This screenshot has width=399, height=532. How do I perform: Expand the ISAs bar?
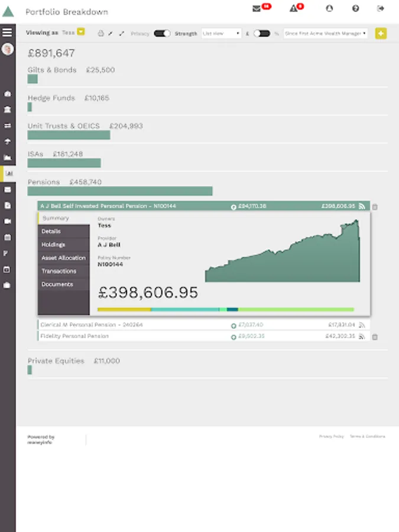pos(64,163)
